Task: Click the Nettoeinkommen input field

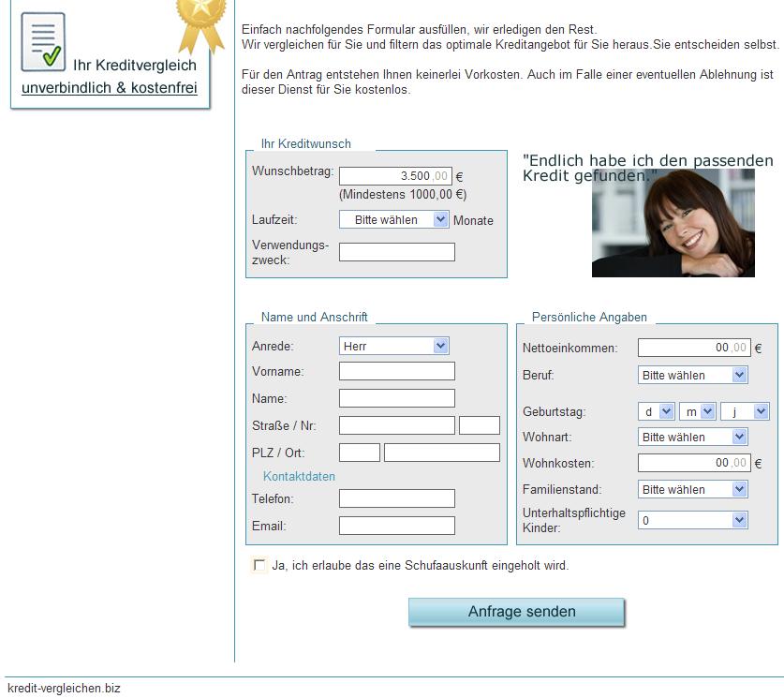Action: (693, 348)
